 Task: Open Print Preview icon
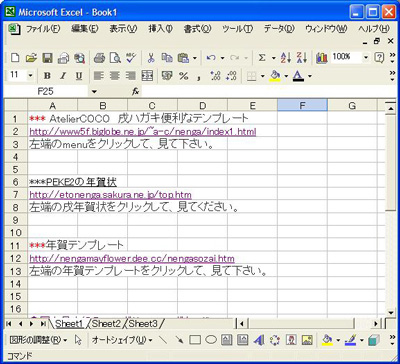[x=115, y=58]
